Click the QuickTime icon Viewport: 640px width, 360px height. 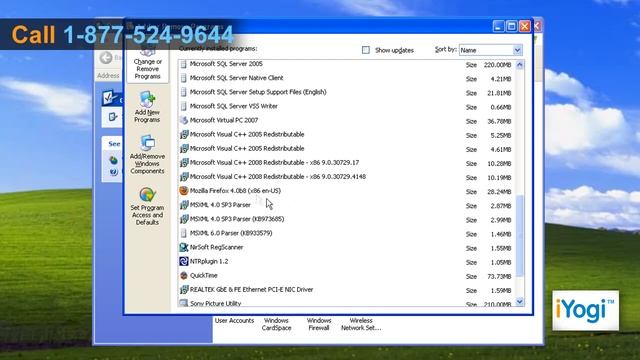tap(184, 276)
